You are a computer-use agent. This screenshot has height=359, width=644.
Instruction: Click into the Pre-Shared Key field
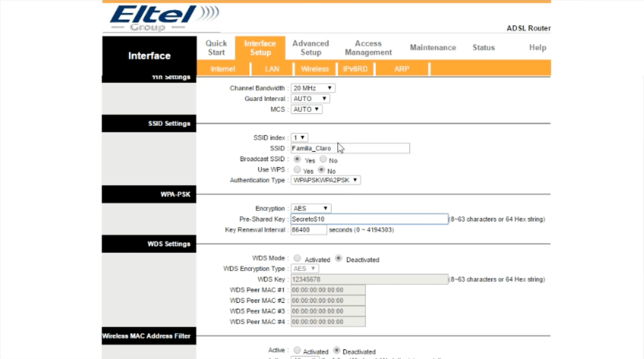click(369, 219)
